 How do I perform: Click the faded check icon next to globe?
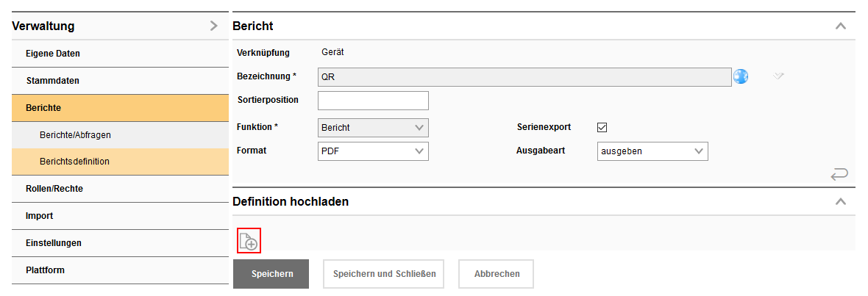[779, 76]
